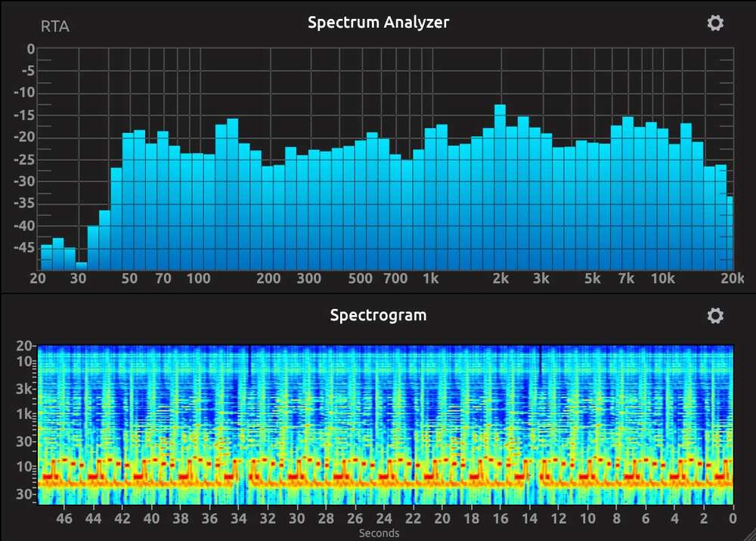
Task: Click the -25 dB gridline label
Action: [23, 159]
